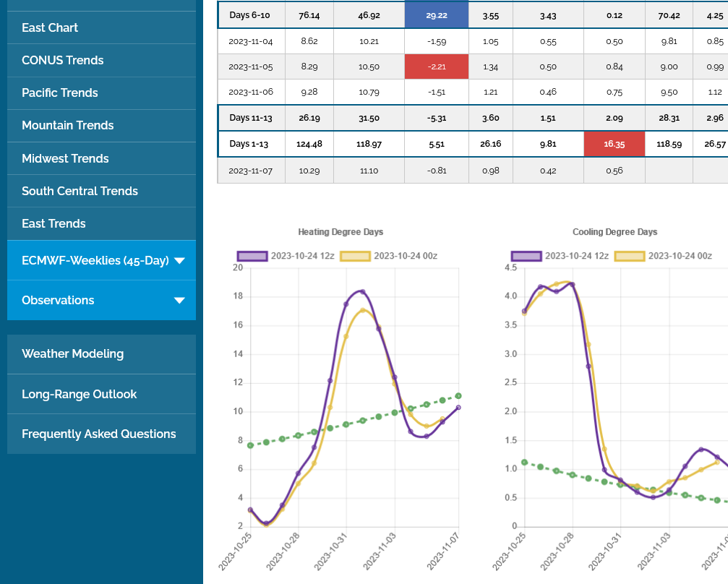
Task: Click the East Trends sidebar item
Action: tap(53, 223)
